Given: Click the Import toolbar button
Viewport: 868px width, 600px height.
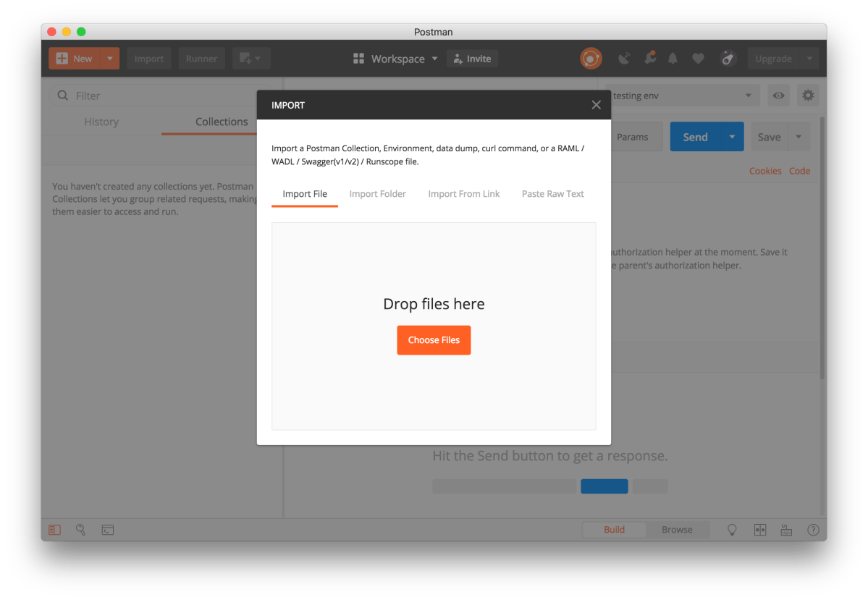Looking at the screenshot, I should point(149,59).
